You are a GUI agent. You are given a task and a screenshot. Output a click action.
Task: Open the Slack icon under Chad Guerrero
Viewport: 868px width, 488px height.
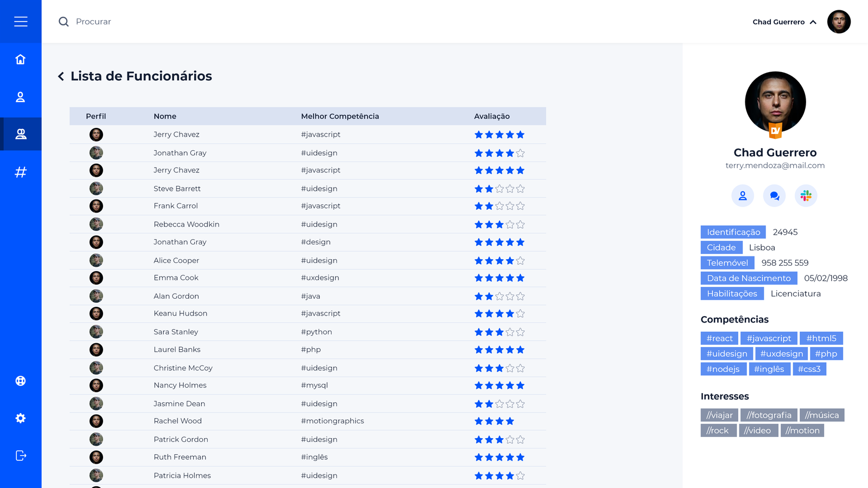[x=806, y=196]
